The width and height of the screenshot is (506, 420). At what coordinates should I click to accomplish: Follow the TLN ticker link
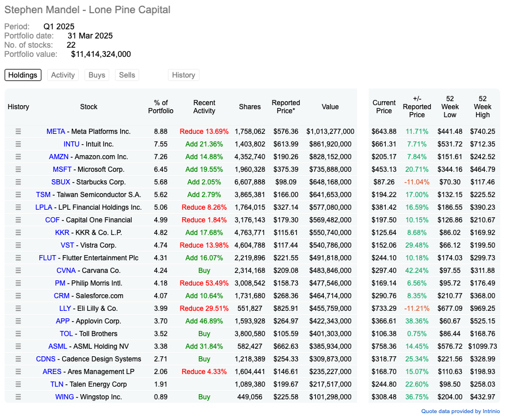(x=57, y=384)
